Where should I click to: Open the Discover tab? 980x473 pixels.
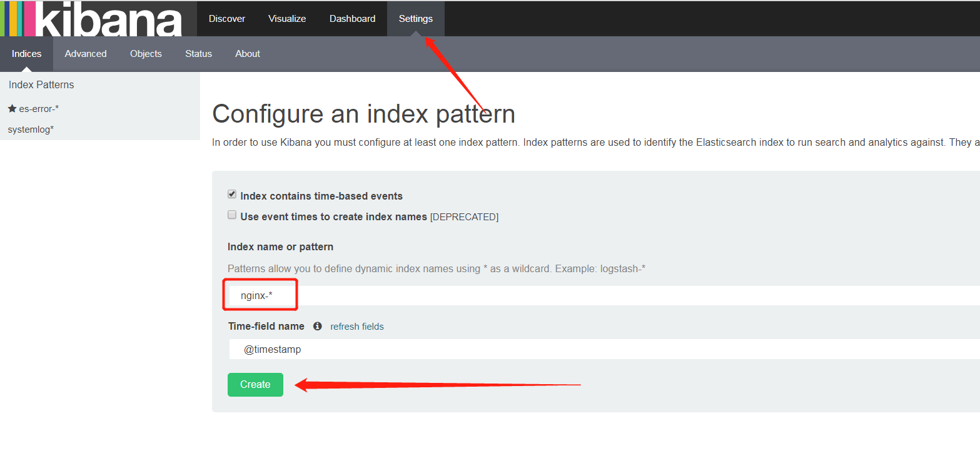click(x=226, y=18)
